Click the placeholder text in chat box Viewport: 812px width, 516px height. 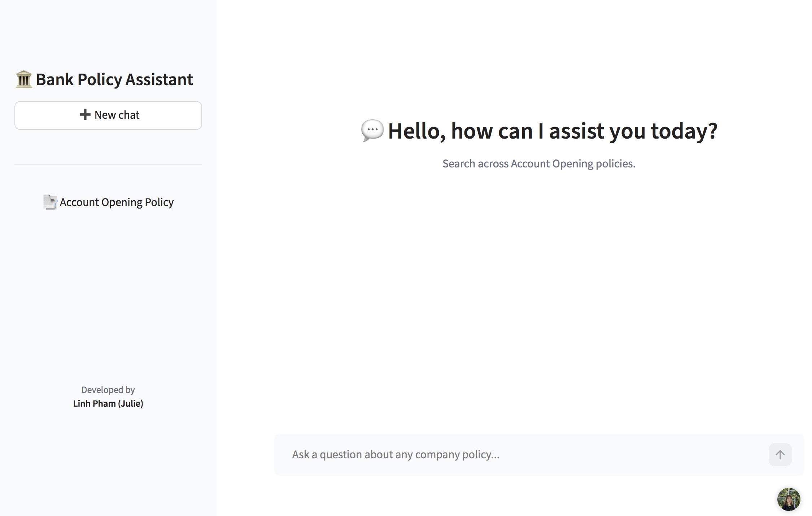click(x=396, y=455)
